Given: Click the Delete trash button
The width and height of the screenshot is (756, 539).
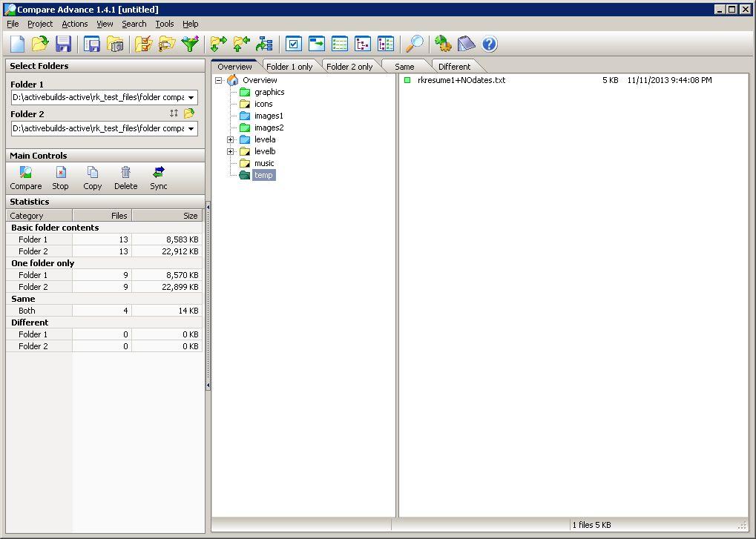Looking at the screenshot, I should pos(126,178).
